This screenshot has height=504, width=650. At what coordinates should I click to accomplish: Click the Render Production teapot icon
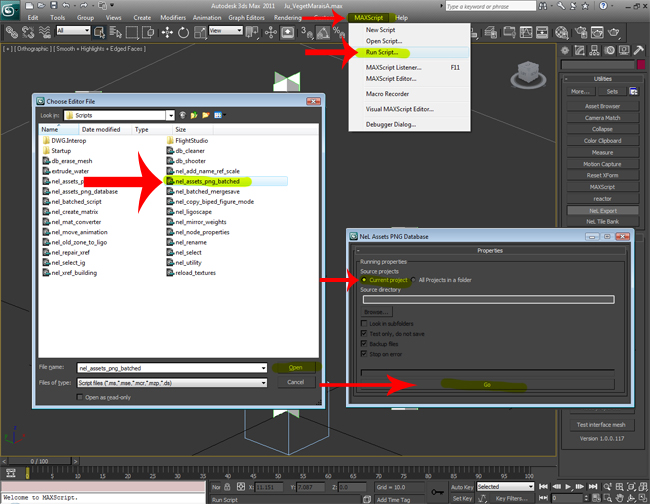point(614,32)
